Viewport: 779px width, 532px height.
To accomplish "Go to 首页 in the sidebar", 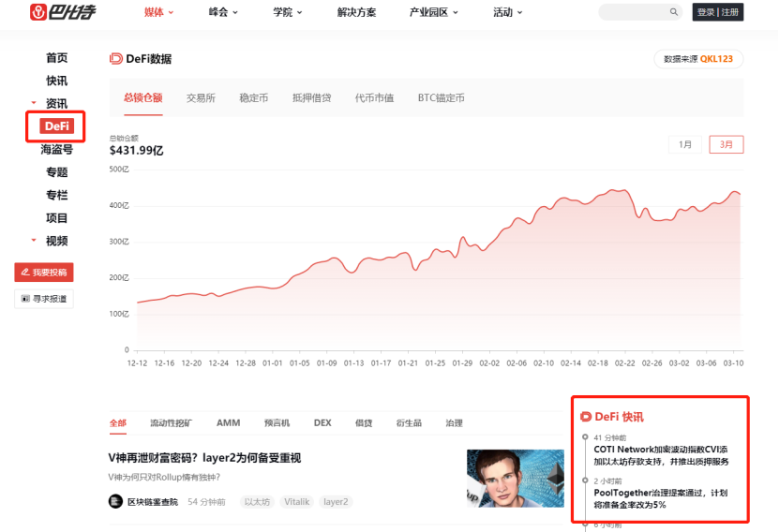I will pos(56,57).
